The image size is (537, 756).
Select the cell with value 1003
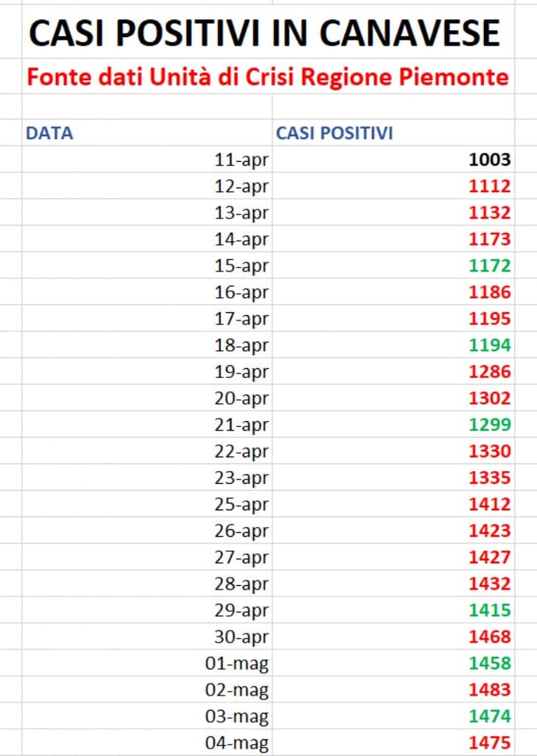pyautogui.click(x=489, y=160)
